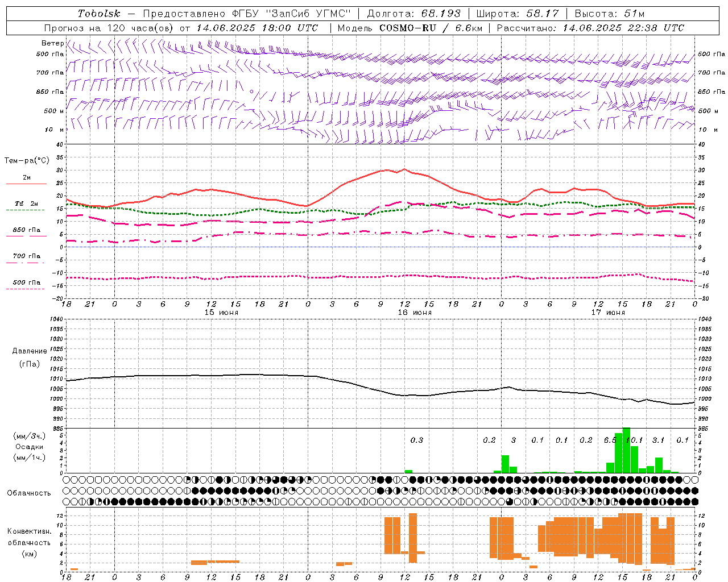Click the '(мм/1ч.)' precipitation unit label
This screenshot has height=582, width=728.
tap(29, 458)
